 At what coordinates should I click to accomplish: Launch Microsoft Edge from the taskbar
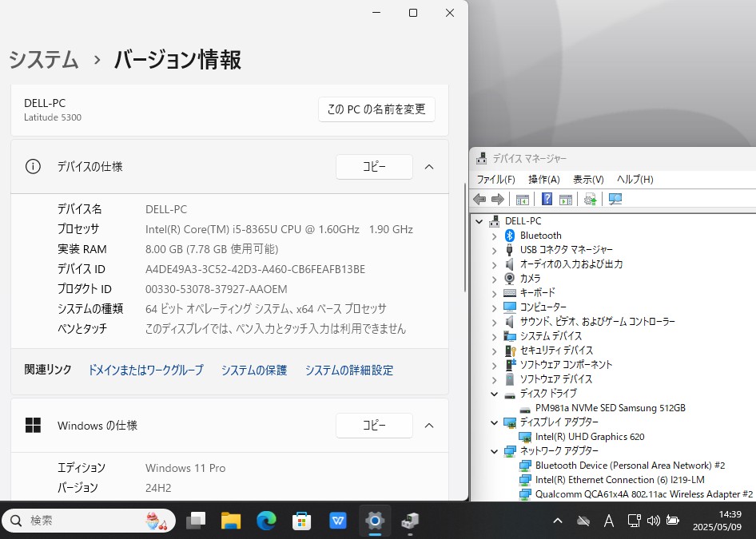click(x=266, y=520)
